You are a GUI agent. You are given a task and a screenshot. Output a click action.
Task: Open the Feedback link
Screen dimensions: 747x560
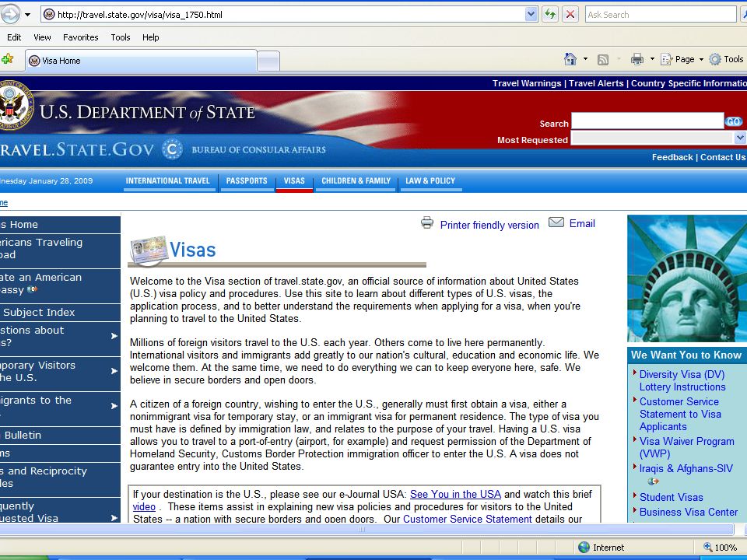[672, 157]
